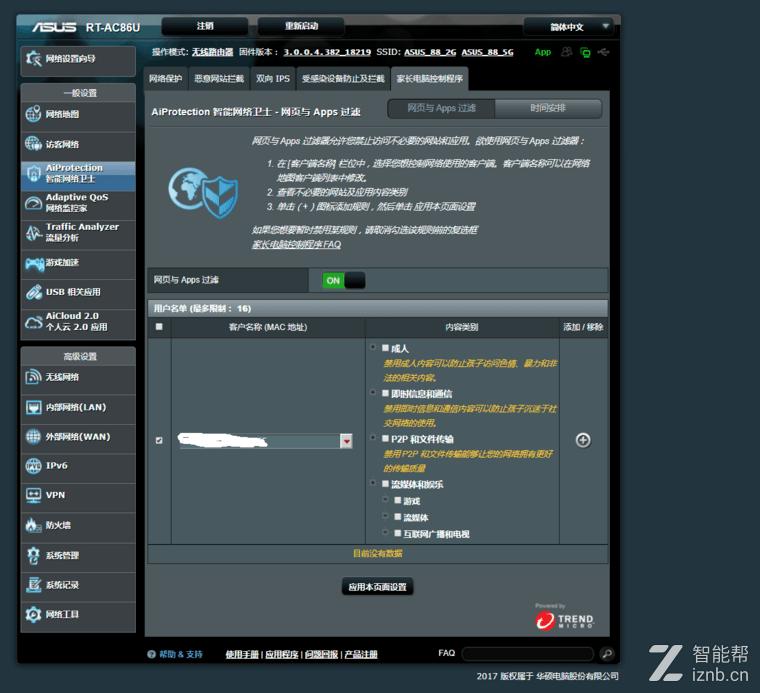This screenshot has height=693, width=760.
Task: Click the firmware version 3.0.0.4.382_18219 link
Action: [x=327, y=52]
